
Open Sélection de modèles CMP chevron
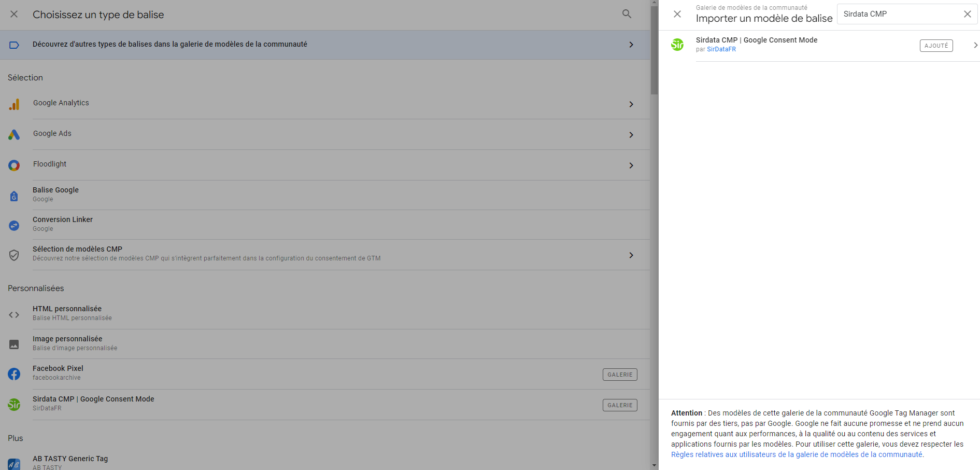pyautogui.click(x=631, y=255)
